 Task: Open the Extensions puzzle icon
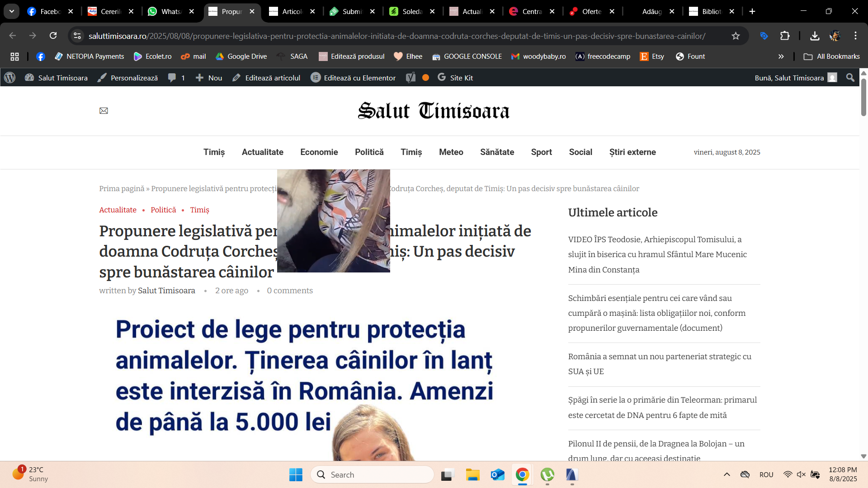click(x=785, y=36)
